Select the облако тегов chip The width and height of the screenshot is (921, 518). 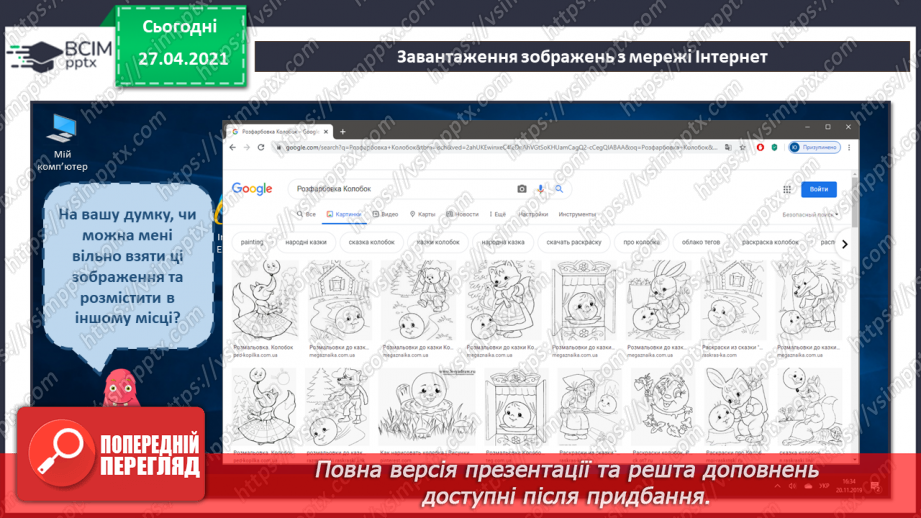701,242
